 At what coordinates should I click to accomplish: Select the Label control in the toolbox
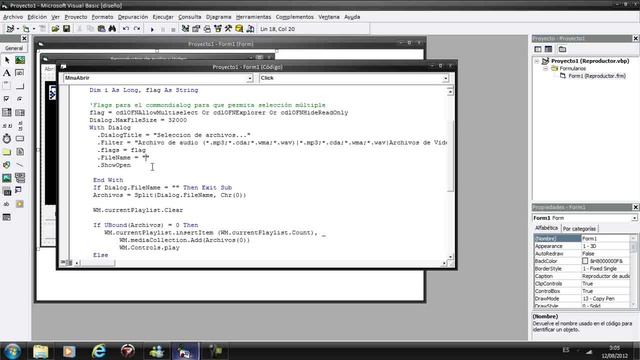pyautogui.click(x=7, y=73)
